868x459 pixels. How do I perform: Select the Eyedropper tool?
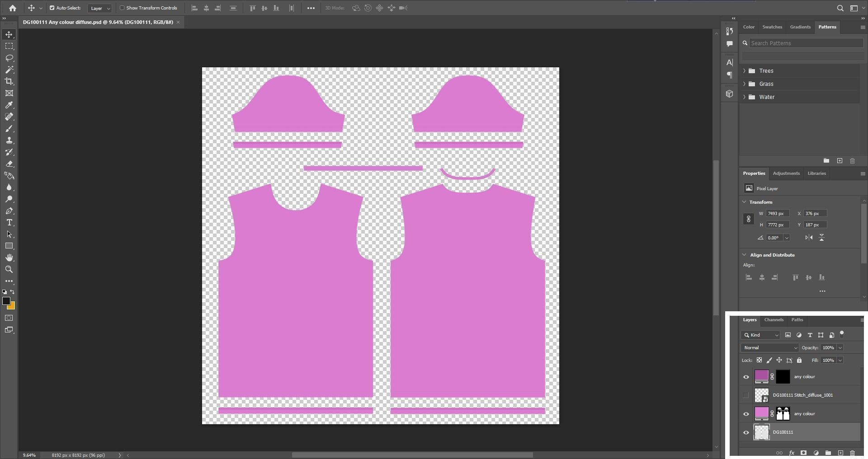pyautogui.click(x=9, y=105)
